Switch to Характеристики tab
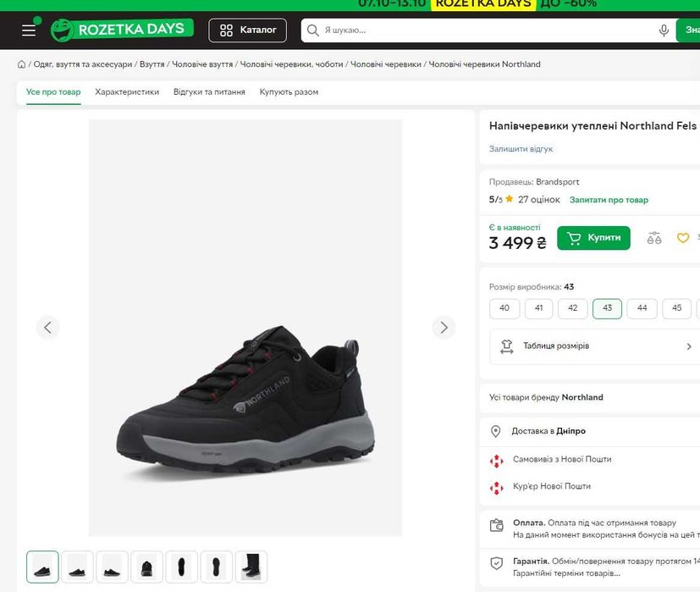 click(x=127, y=91)
